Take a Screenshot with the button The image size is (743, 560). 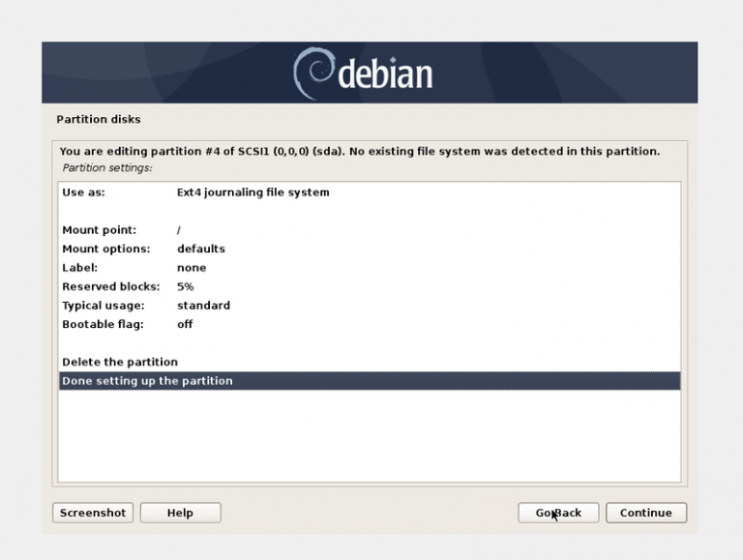(93, 513)
